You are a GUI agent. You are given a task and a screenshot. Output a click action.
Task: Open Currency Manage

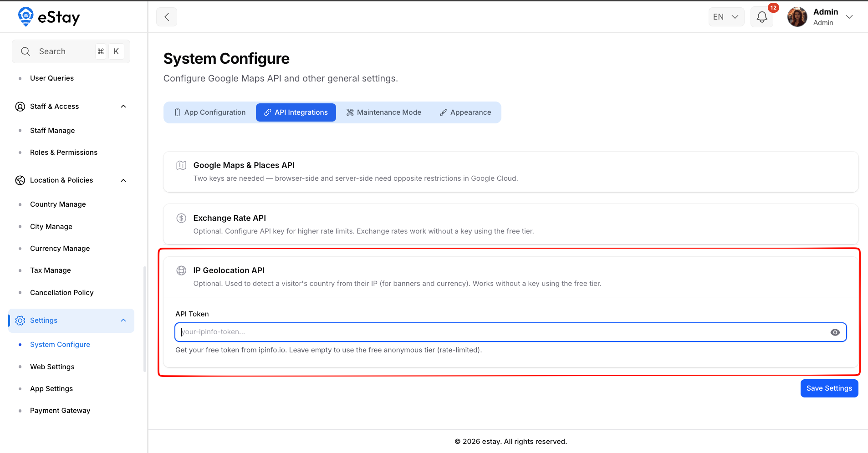pos(60,249)
